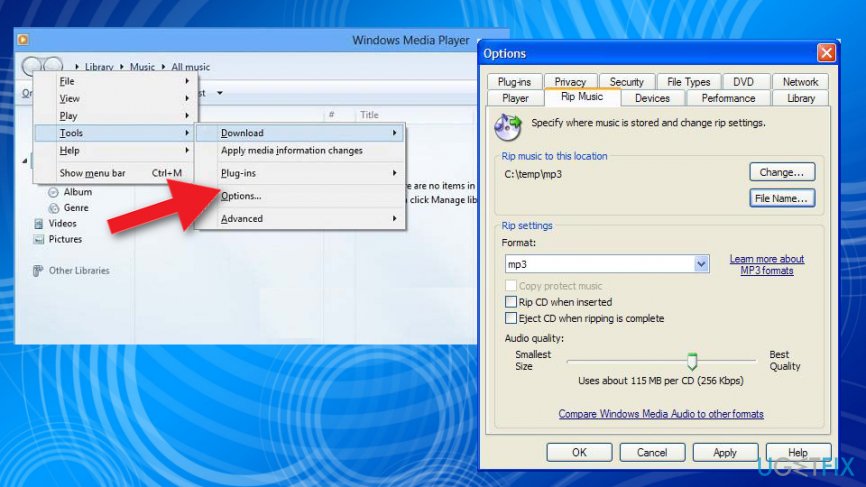The width and height of the screenshot is (866, 487).
Task: Select the Rip Music tab
Action: click(582, 97)
